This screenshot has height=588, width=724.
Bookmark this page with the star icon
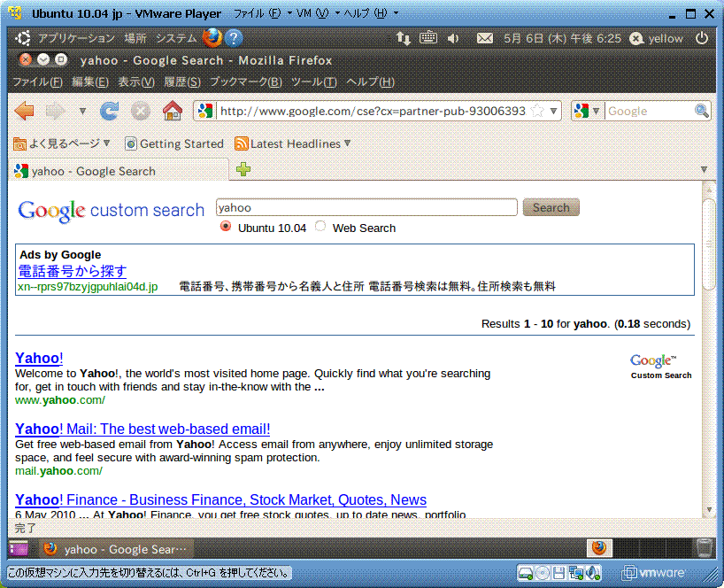[537, 111]
